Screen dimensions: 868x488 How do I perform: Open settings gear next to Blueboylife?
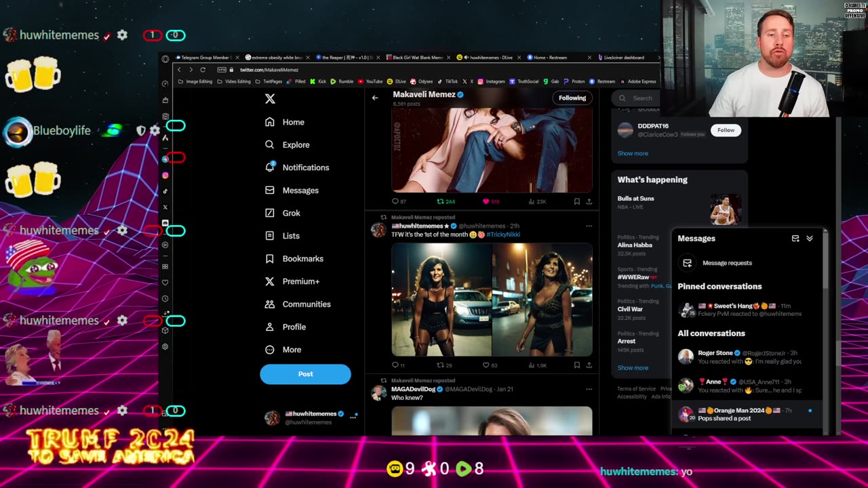pyautogui.click(x=155, y=130)
